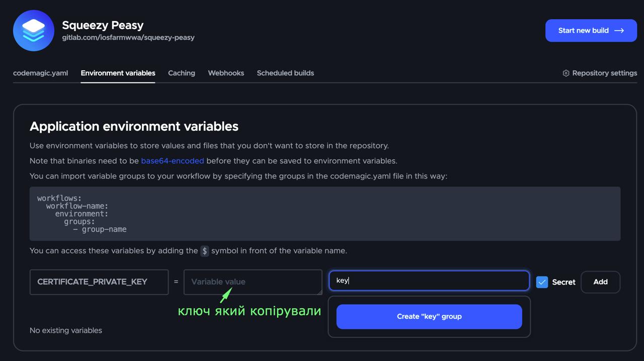
Task: Follow the base64-encoded link
Action: (x=173, y=161)
